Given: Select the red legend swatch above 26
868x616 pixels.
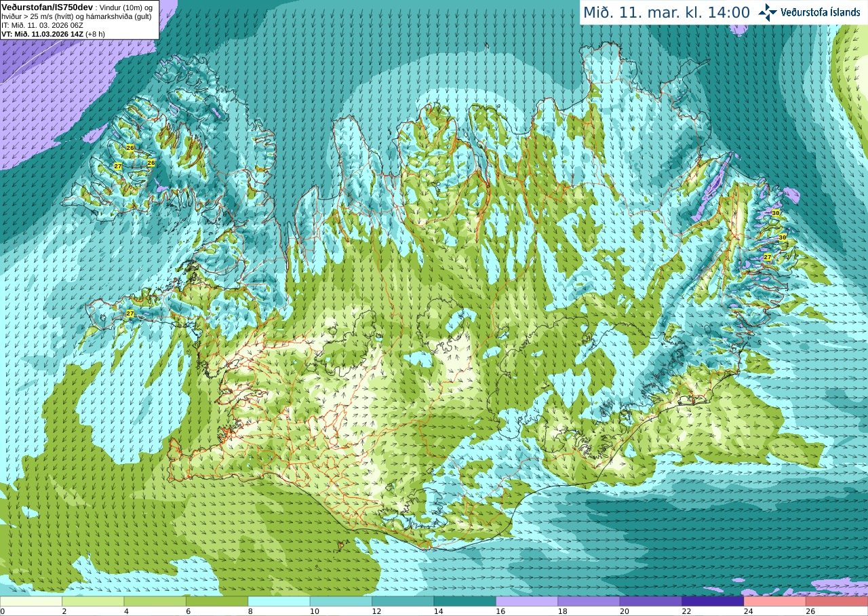Looking at the screenshot, I should pyautogui.click(x=837, y=601).
